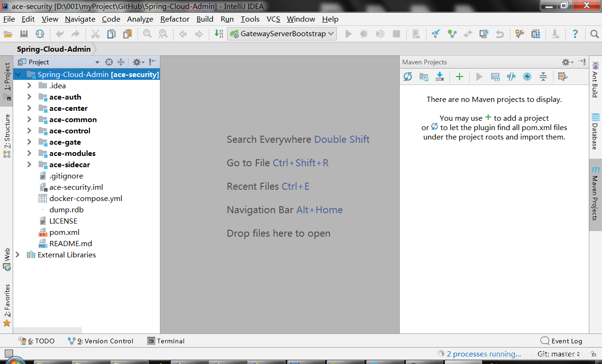Expand the ace-auth module folder
Viewport: 602px width, 364px height.
pyautogui.click(x=29, y=97)
